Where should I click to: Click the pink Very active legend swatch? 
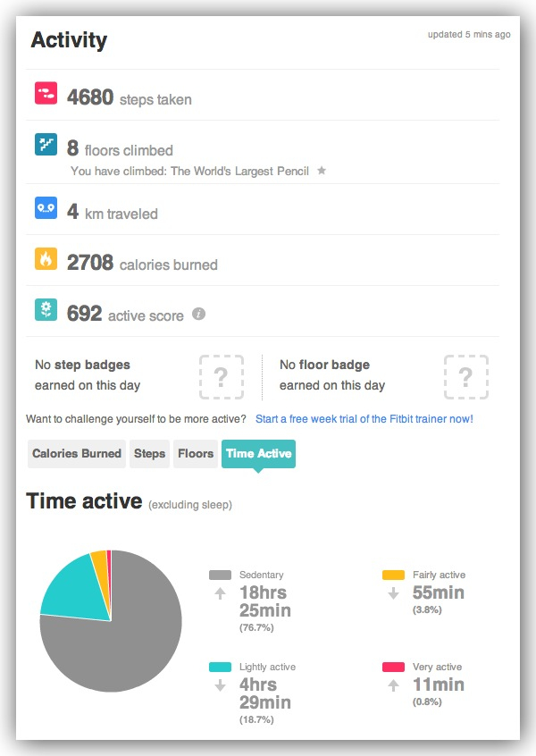tap(393, 668)
